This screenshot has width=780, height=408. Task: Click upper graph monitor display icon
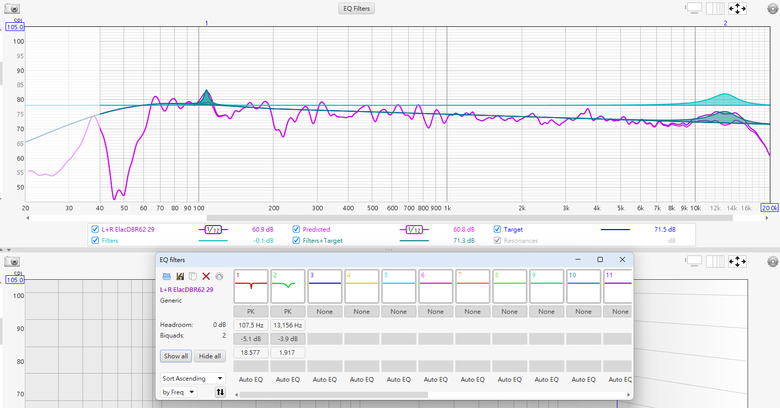coord(693,8)
